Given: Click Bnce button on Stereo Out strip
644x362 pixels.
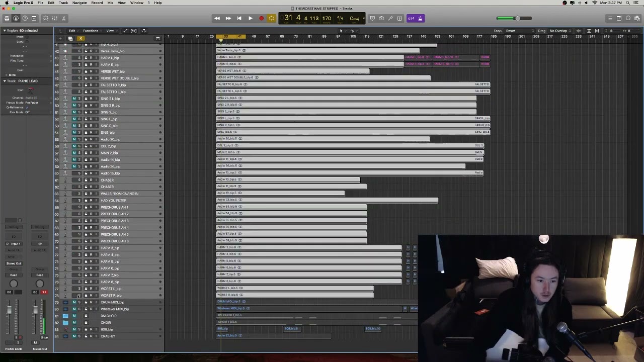Looking at the screenshot, I should point(44,337).
